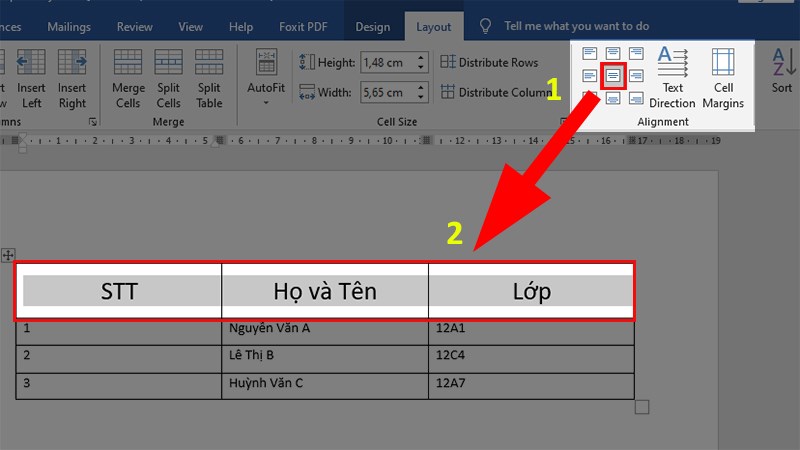Image resolution: width=800 pixels, height=450 pixels.
Task: Open the Mailings tab
Action: [69, 27]
